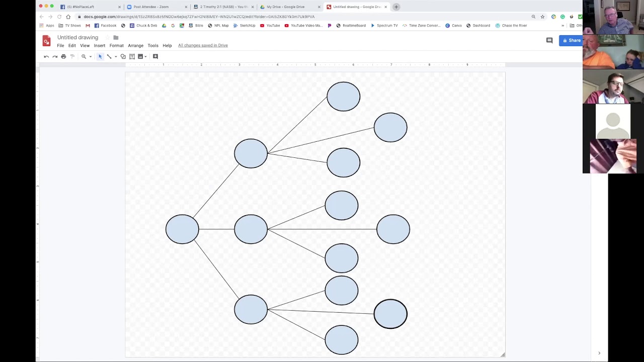Viewport: 644px width, 362px height.
Task: Open the NPL Map bookmark
Action: (218, 26)
